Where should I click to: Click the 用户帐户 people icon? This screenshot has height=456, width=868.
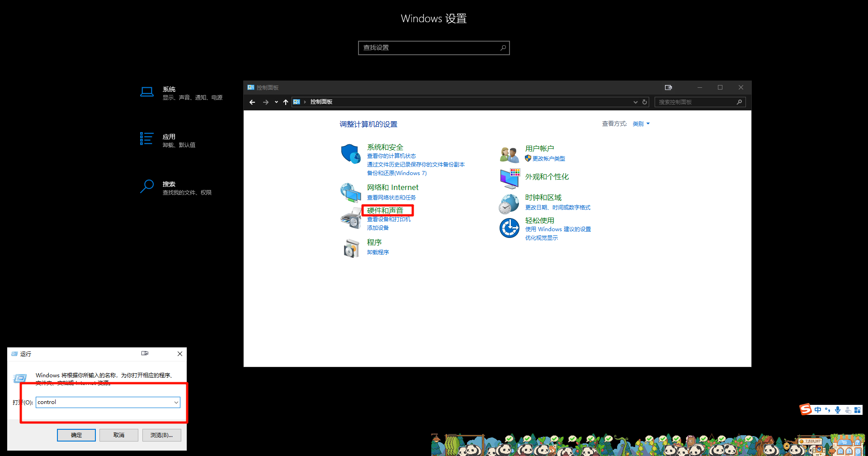[x=509, y=155]
